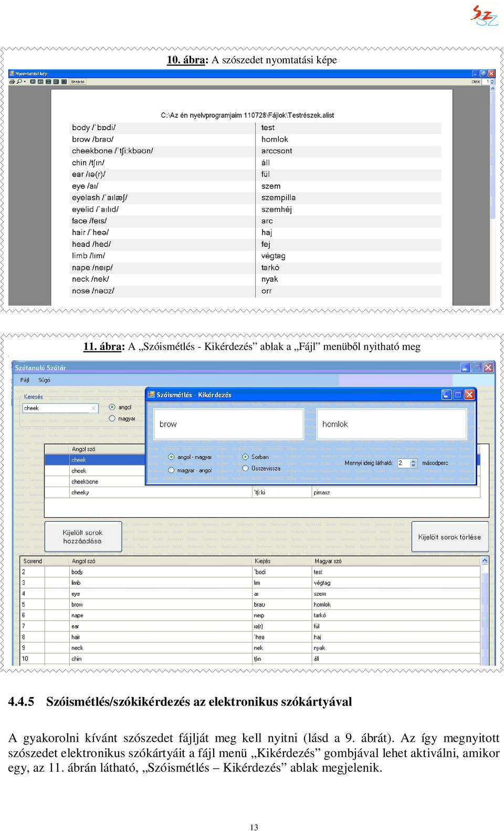The image size is (504, 831).
Task: Click the homlok flashcard box
Action: (392, 424)
